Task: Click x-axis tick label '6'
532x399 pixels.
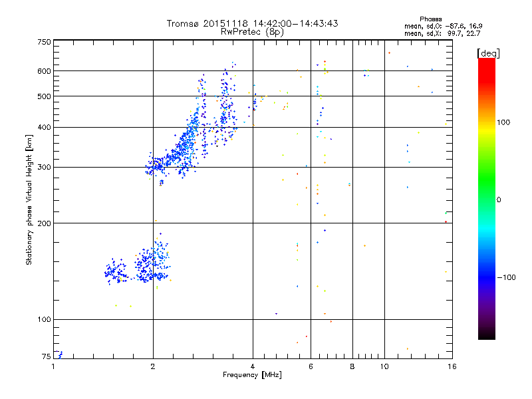Action: pyautogui.click(x=311, y=366)
